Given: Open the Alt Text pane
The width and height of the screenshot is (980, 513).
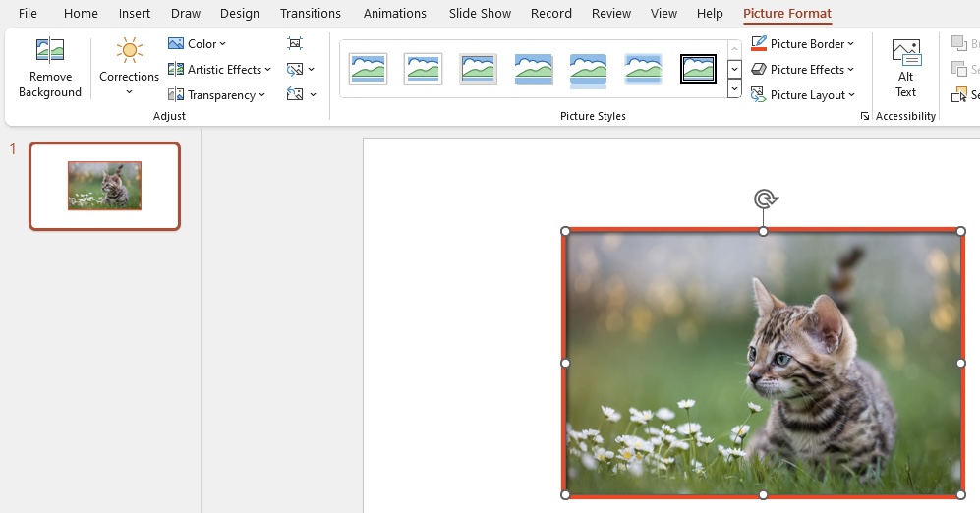Looking at the screenshot, I should tap(905, 68).
